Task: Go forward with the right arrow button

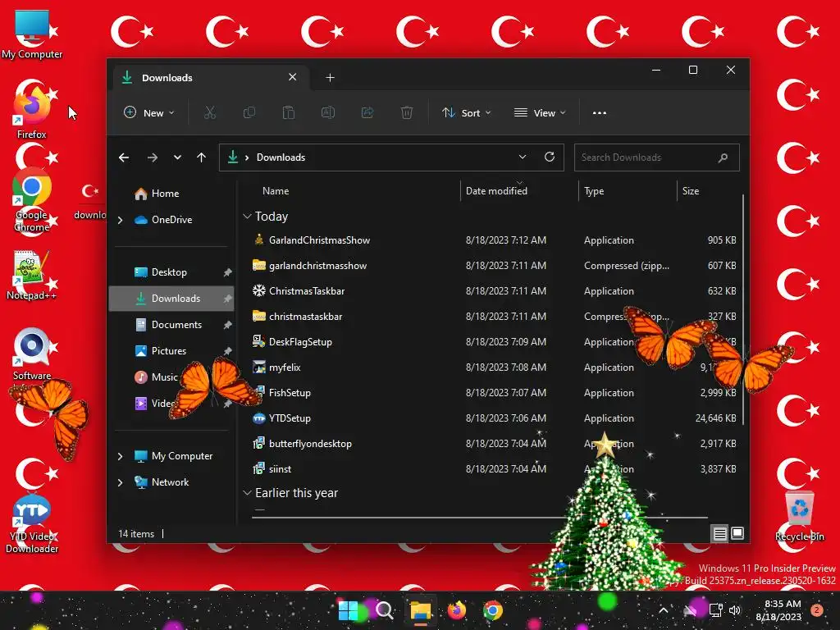Action: coord(152,157)
